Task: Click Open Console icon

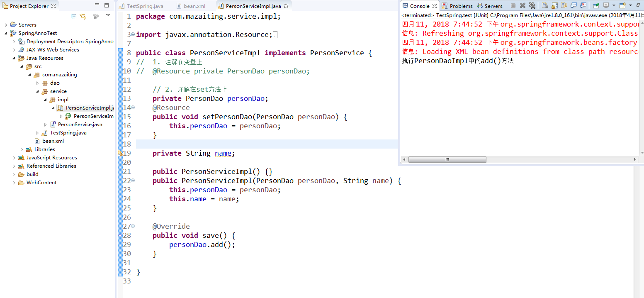Action: pyautogui.click(x=622, y=6)
